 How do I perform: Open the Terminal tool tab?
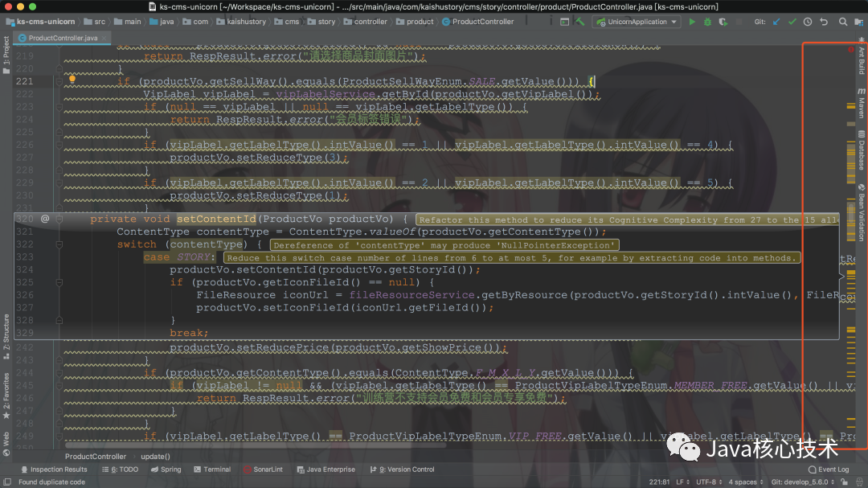pyautogui.click(x=212, y=470)
